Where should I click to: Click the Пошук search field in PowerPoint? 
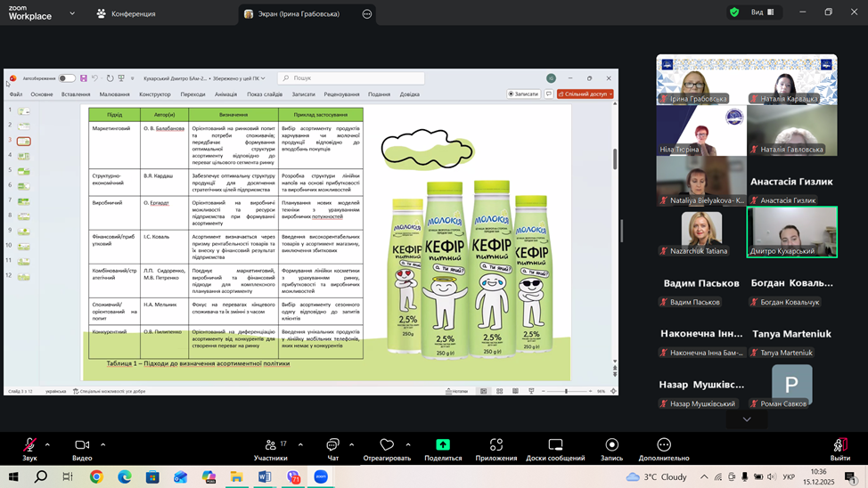(x=350, y=78)
